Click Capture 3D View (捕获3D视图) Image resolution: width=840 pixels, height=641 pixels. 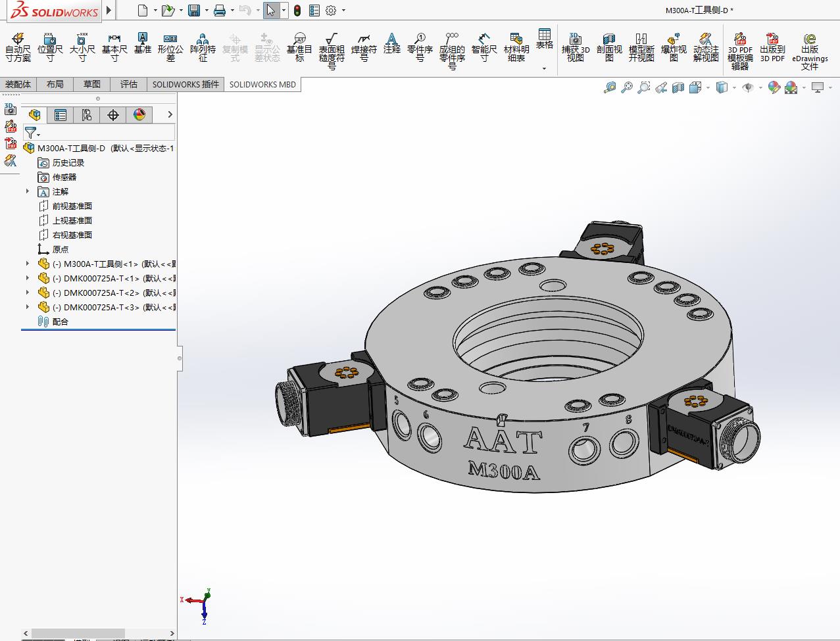click(x=576, y=47)
